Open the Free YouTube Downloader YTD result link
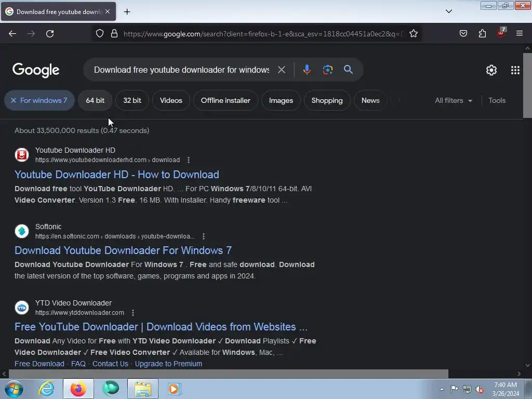 pyautogui.click(x=161, y=327)
